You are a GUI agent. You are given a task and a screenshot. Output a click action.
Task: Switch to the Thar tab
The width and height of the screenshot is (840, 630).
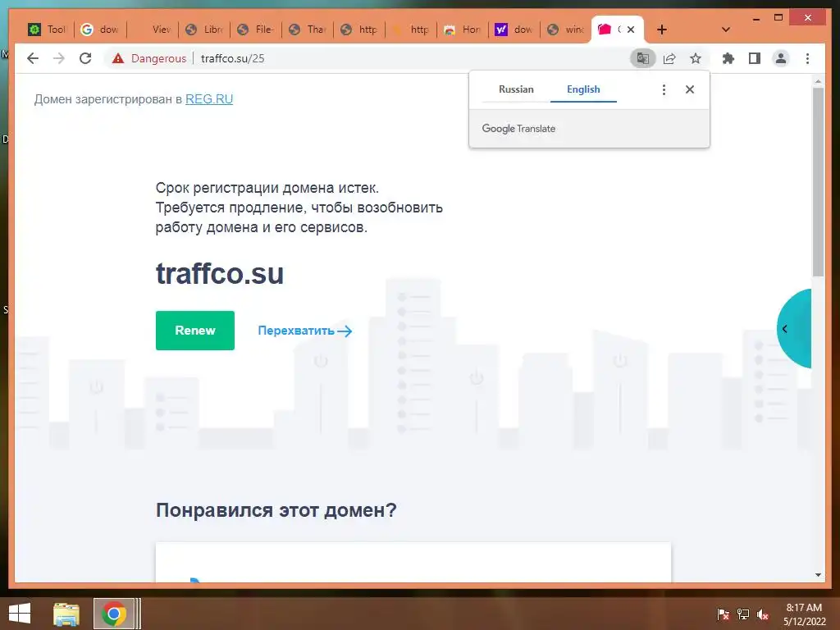(308, 30)
